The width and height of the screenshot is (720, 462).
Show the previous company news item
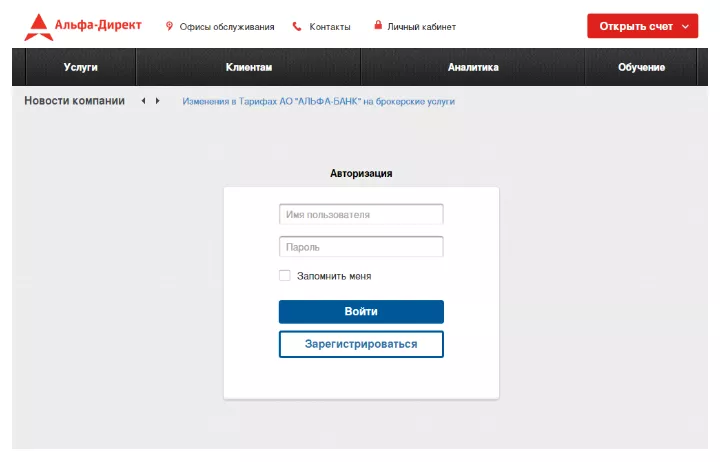(x=143, y=101)
